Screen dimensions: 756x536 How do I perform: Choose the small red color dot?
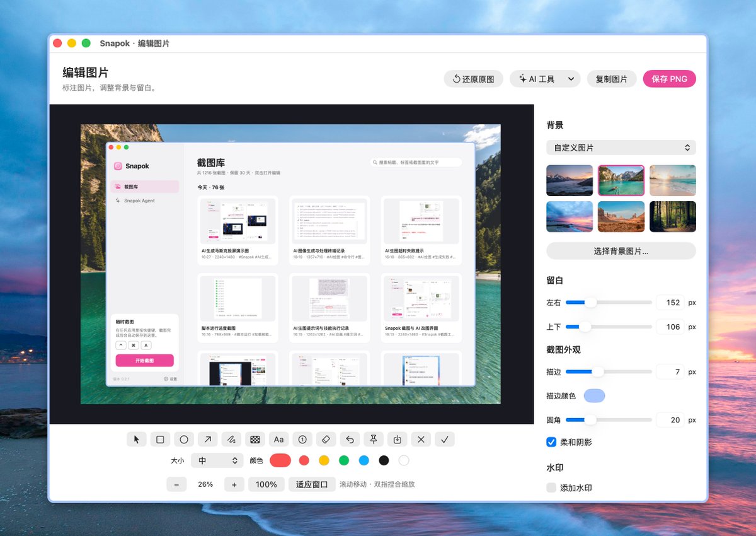304,460
